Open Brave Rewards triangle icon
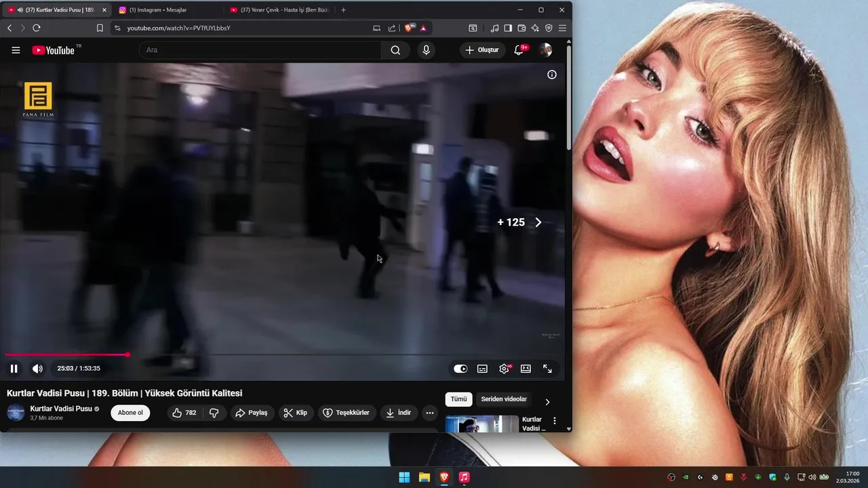868x488 pixels. (x=423, y=28)
